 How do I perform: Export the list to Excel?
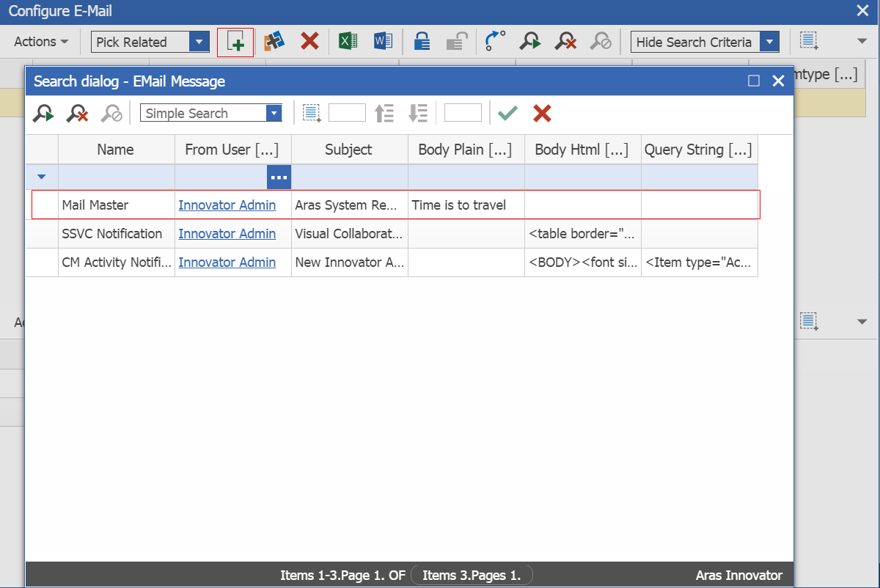click(x=348, y=40)
